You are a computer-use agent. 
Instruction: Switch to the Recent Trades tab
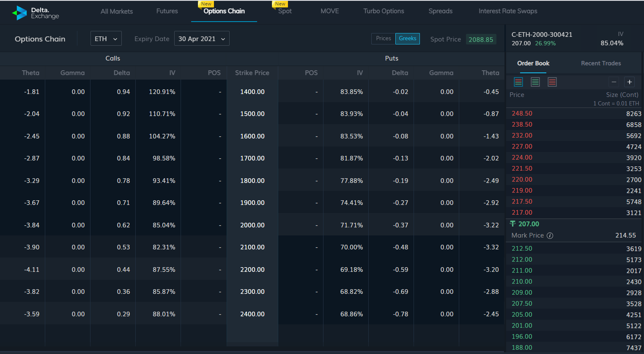601,63
